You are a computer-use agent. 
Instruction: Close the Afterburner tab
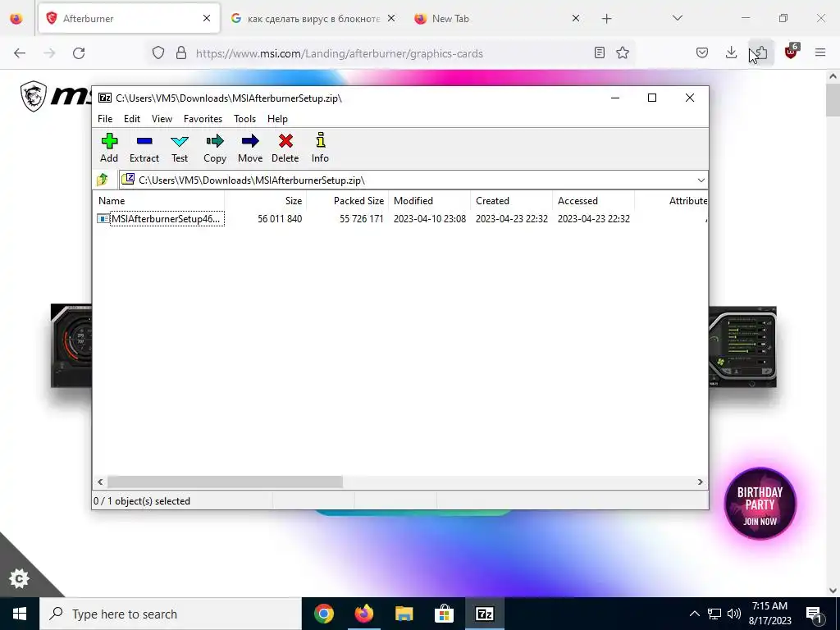(x=207, y=18)
